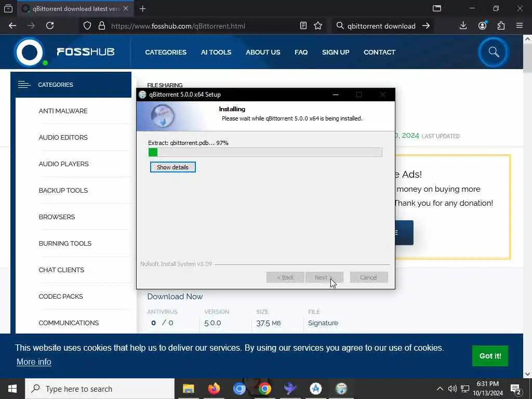This screenshot has width=532, height=399.
Task: Click the volume speaker tray icon
Action: [452, 389]
